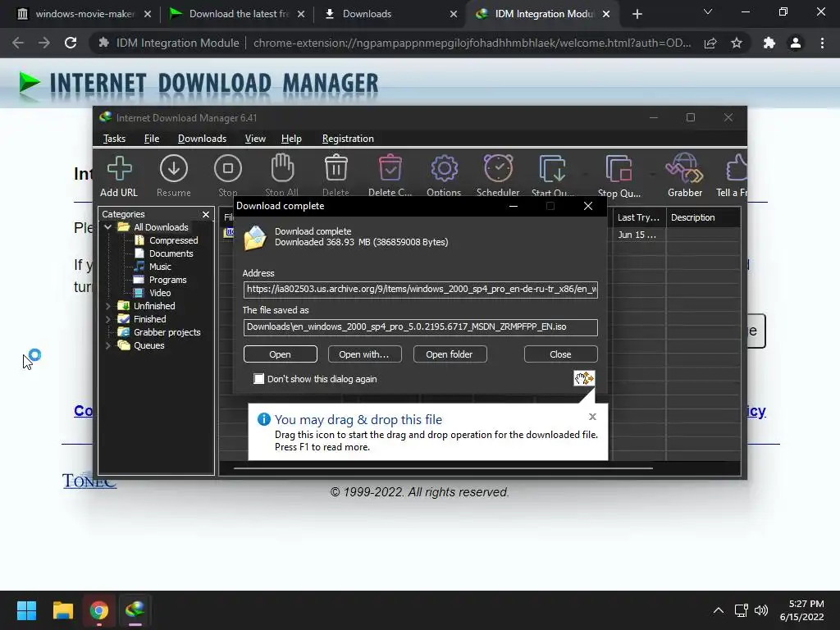Click the Chrome icon in the taskbar

[x=99, y=610]
